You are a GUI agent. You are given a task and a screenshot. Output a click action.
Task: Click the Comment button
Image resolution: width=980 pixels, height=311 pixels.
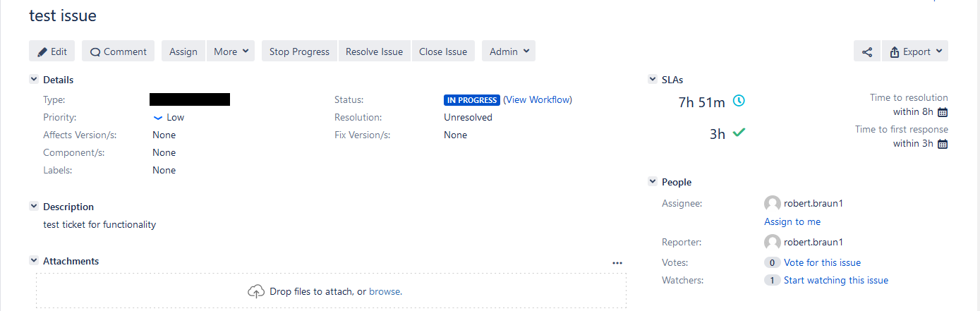(x=118, y=51)
